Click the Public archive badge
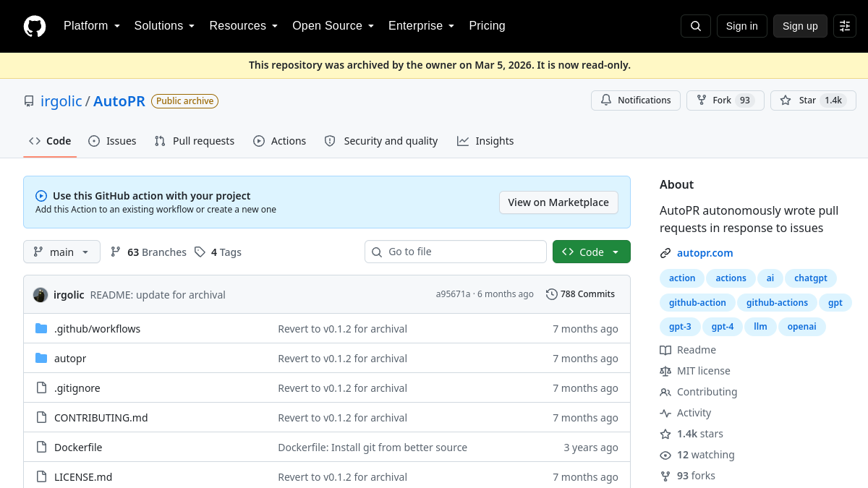Viewport: 868px width, 488px height. click(184, 101)
